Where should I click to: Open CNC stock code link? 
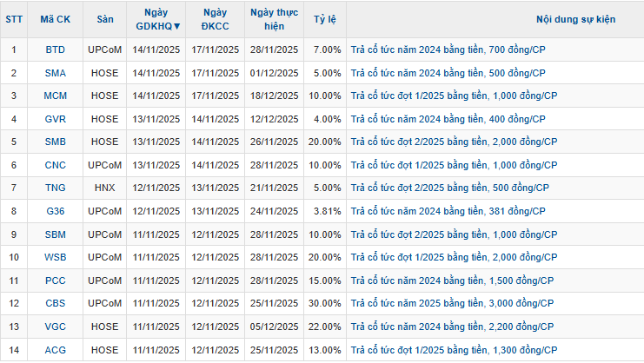(x=55, y=165)
